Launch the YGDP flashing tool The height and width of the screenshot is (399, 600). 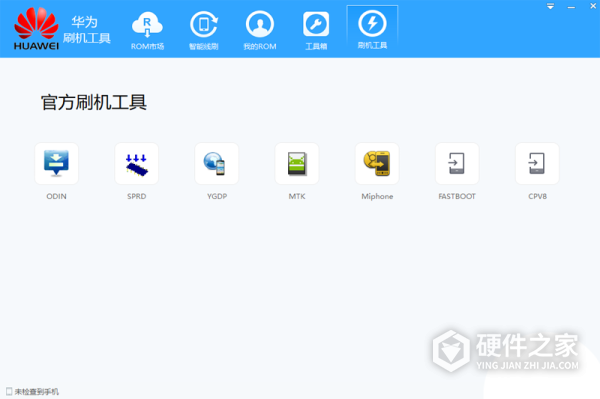(217, 164)
